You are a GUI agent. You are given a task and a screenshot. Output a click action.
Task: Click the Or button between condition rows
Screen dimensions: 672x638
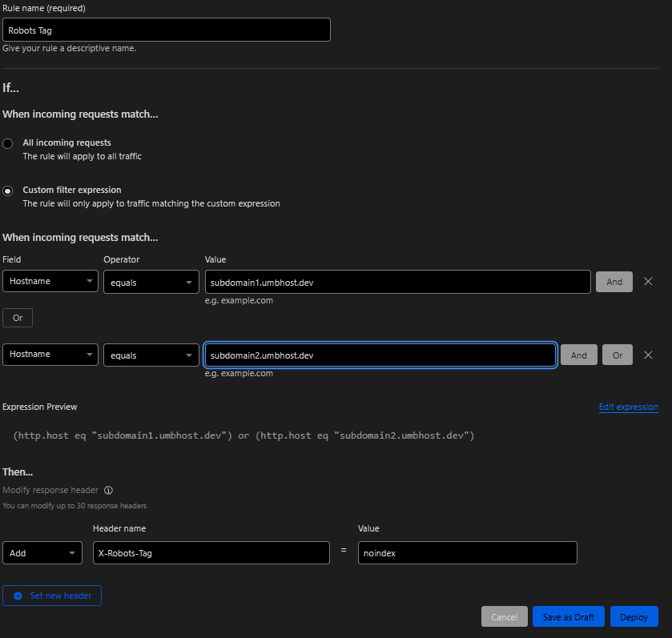point(18,318)
